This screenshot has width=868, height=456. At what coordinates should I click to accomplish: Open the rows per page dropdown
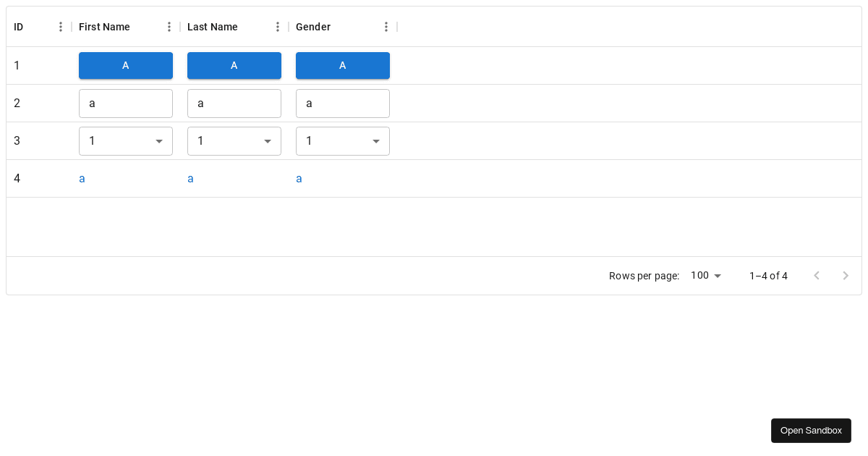[706, 276]
